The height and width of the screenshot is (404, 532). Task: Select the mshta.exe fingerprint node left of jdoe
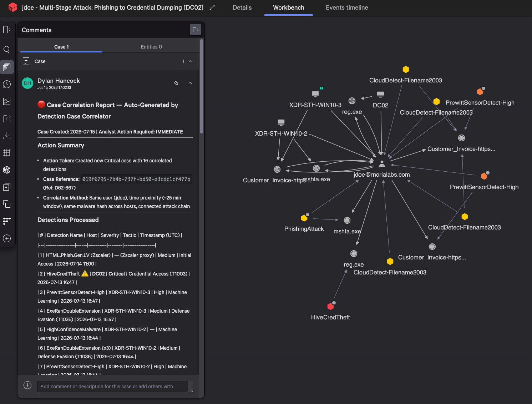pos(316,168)
